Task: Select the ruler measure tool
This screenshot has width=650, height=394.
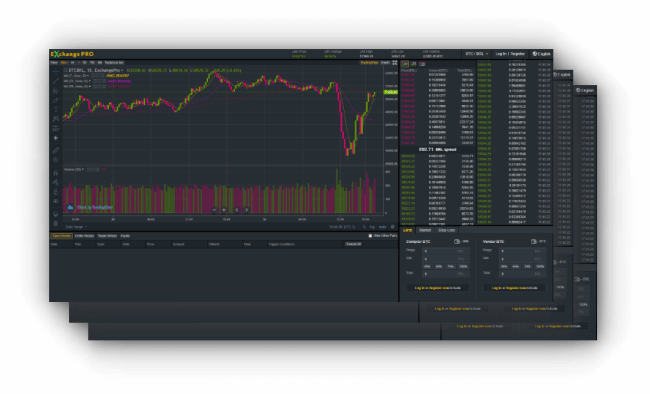Action: tap(56, 150)
